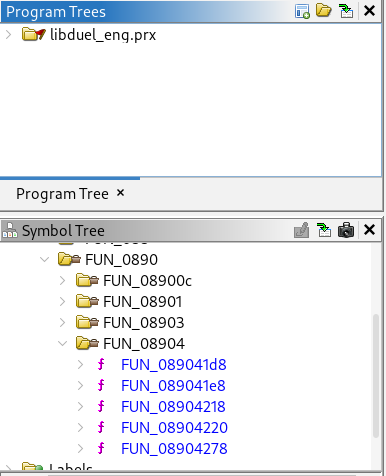Image resolution: width=386 pixels, height=476 pixels.
Task: Switch to the Program Tree tab
Action: (62, 194)
